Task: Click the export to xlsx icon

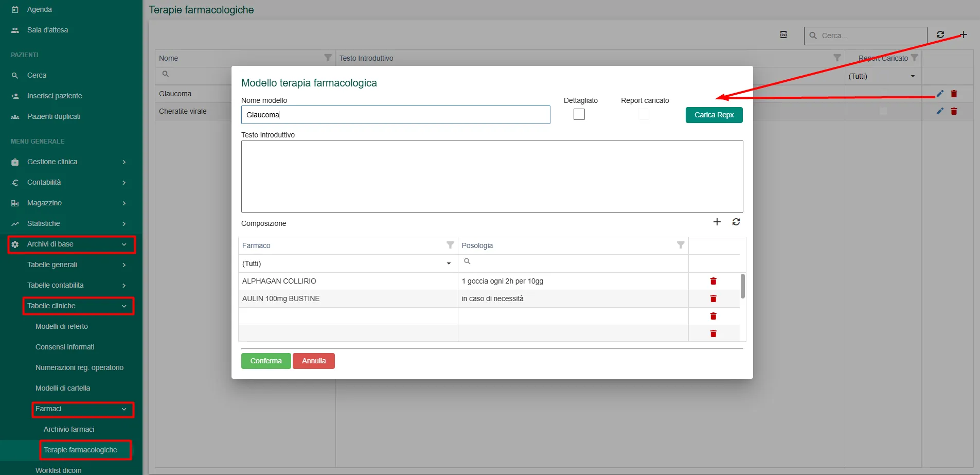Action: [783, 34]
